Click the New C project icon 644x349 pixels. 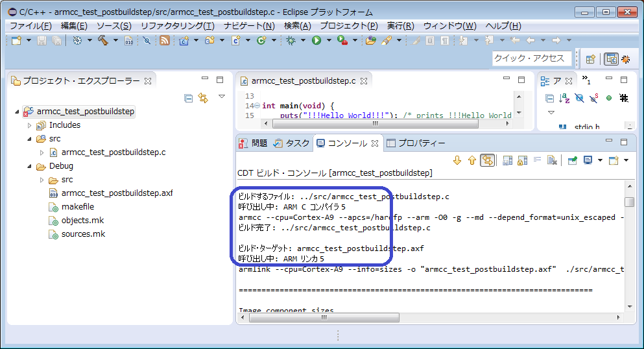coord(184,40)
